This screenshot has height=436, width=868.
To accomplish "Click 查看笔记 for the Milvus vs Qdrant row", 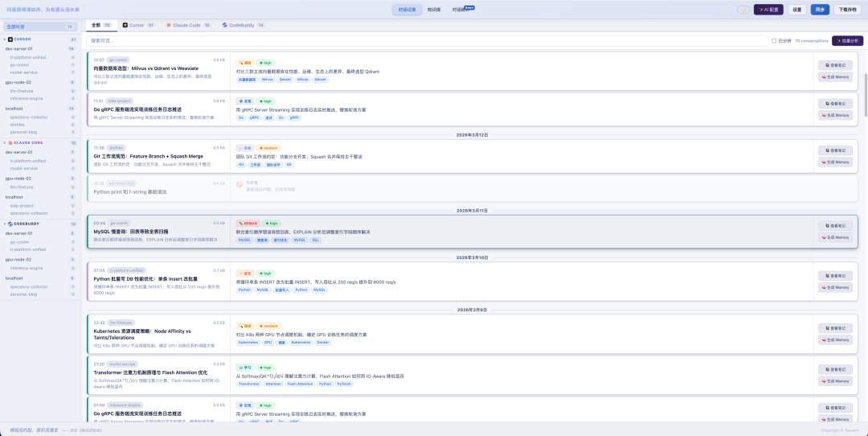I will tap(835, 65).
